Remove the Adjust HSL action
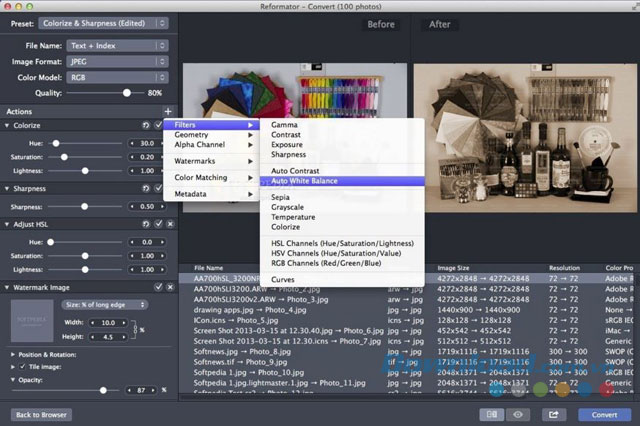This screenshot has width=640, height=426. click(169, 225)
